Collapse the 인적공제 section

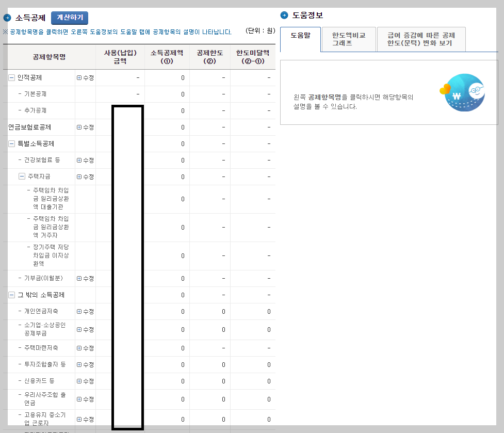click(x=11, y=77)
